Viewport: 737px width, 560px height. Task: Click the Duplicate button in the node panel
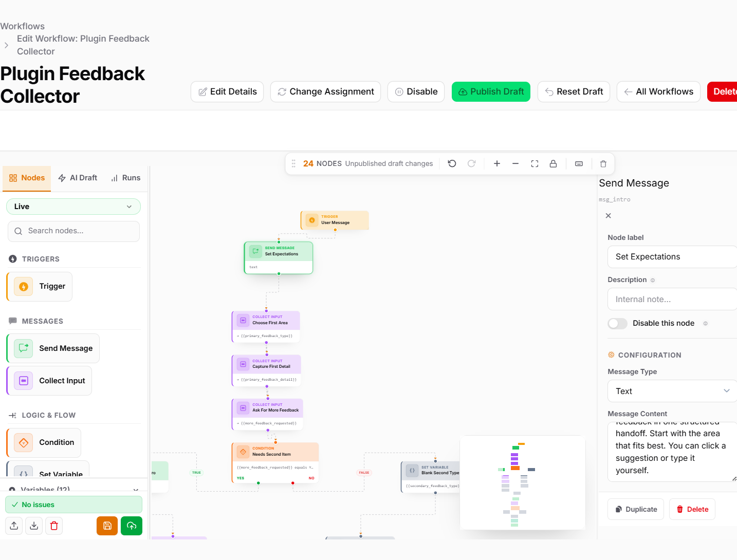[635, 509]
